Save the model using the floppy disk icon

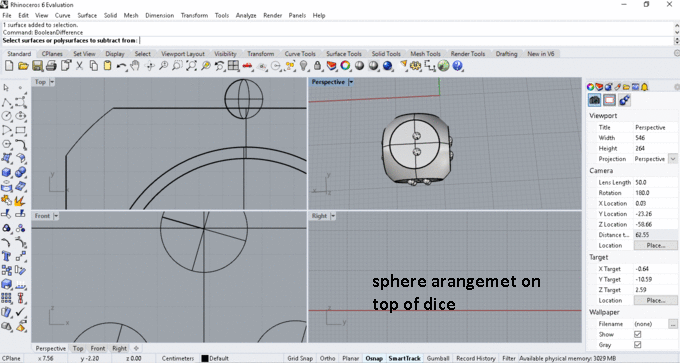point(37,66)
